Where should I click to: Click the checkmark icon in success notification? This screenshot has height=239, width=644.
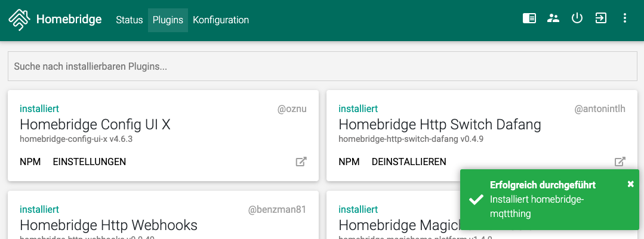coord(476,200)
